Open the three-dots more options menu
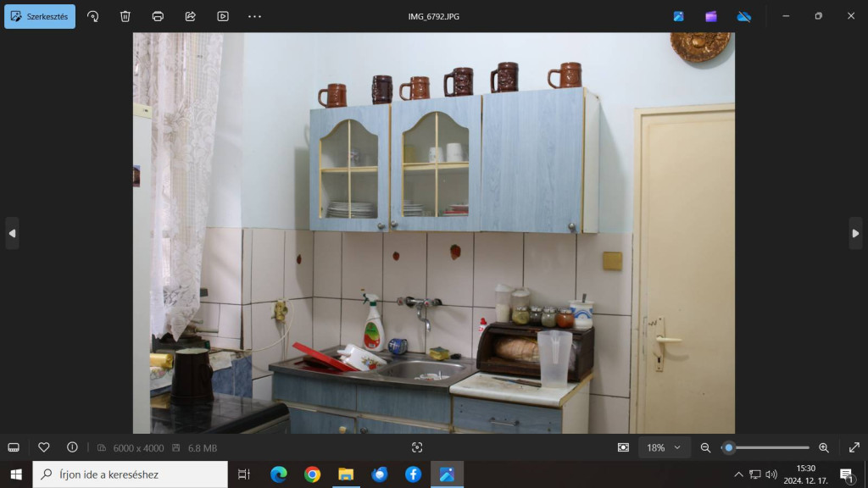868x488 pixels. tap(254, 16)
